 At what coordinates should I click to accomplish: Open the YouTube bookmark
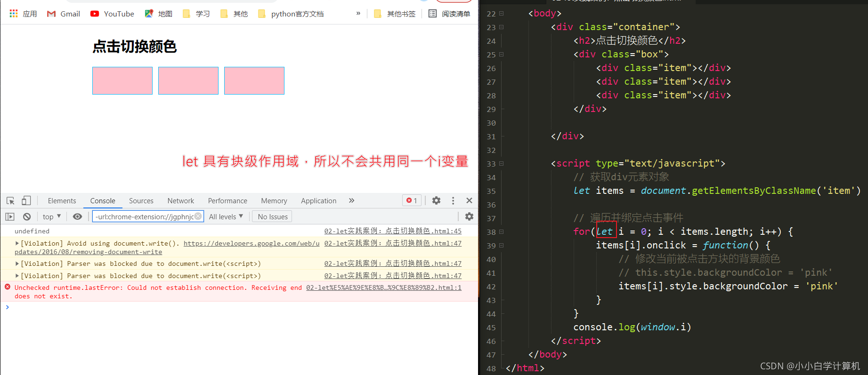(x=112, y=14)
